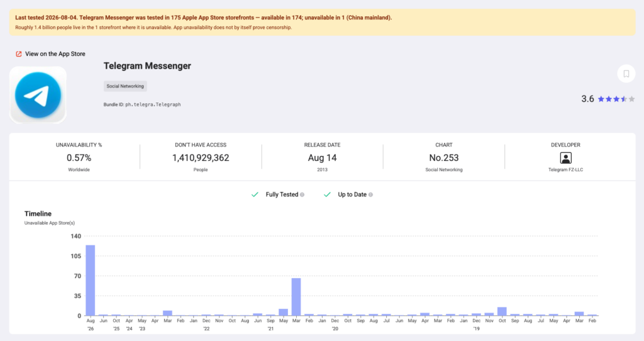Click the external link icon beside View on the App Store
Viewport: 644px width, 341px height.
click(18, 54)
